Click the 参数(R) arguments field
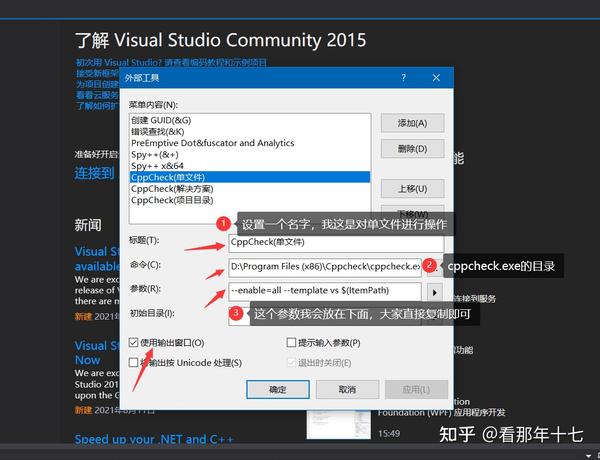The width and height of the screenshot is (600, 460). click(x=325, y=291)
